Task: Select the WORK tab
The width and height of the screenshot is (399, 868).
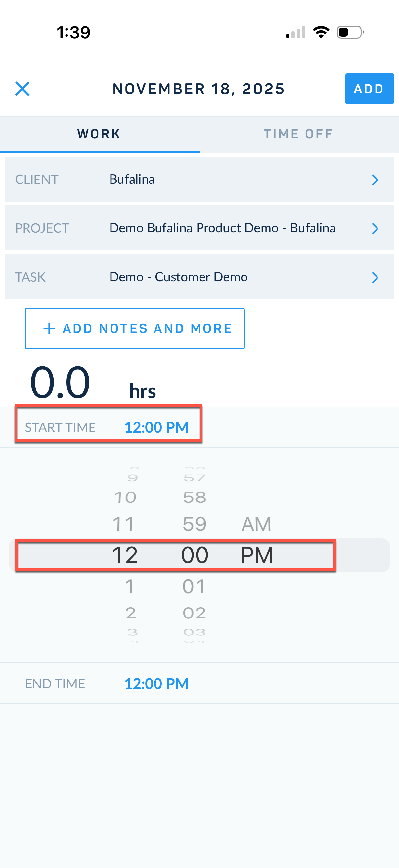Action: pos(99,134)
